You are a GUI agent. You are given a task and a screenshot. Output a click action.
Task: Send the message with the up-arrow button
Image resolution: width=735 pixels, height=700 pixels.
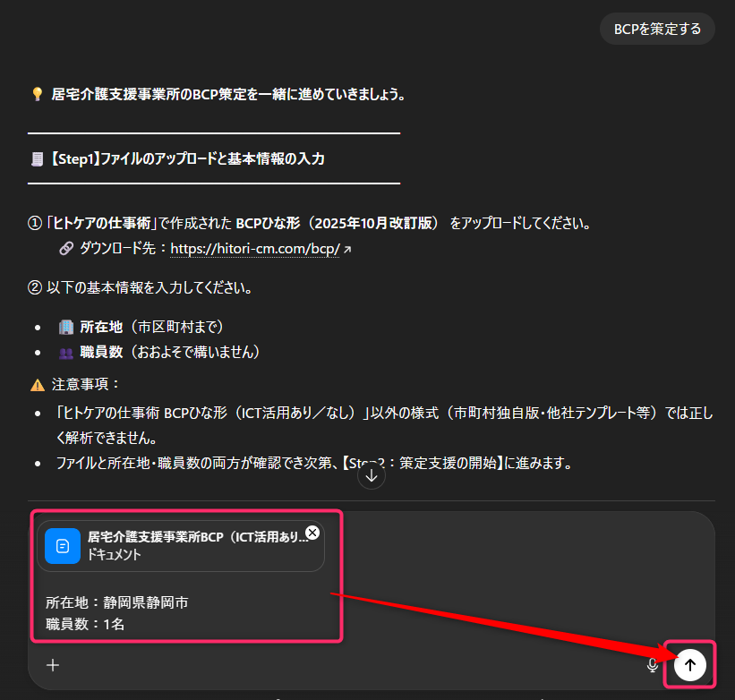(x=689, y=664)
